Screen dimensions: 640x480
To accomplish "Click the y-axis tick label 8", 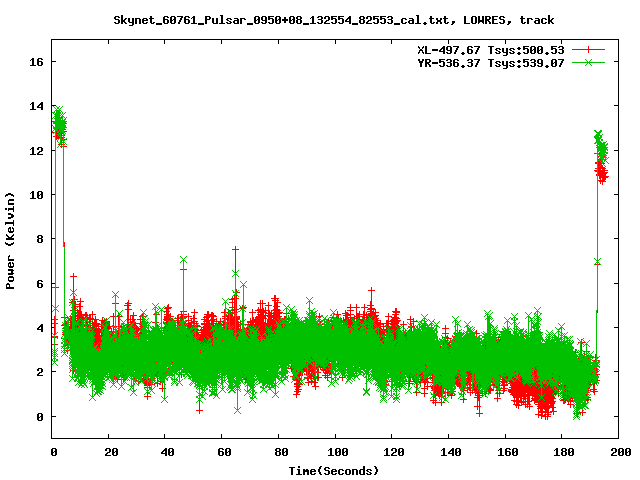I will pos(40,239).
